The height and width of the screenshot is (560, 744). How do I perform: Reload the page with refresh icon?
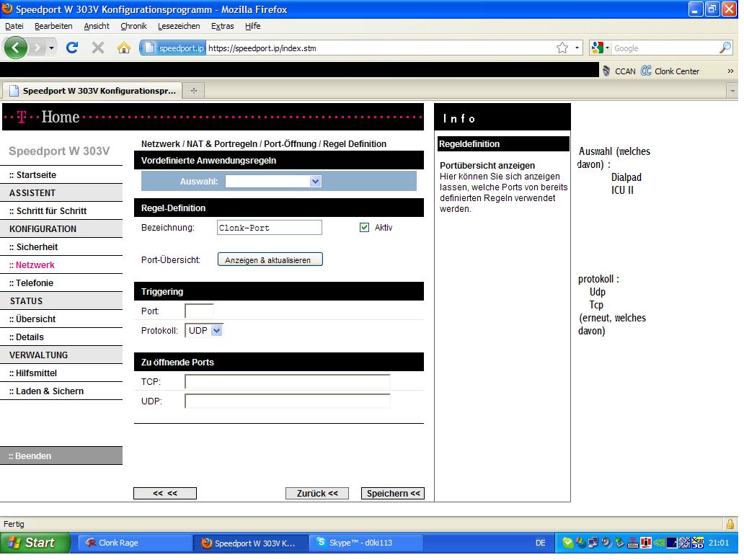coord(72,48)
